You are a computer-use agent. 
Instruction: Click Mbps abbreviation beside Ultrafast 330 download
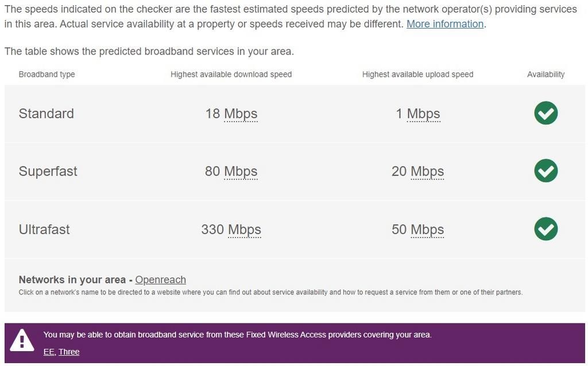tap(245, 229)
